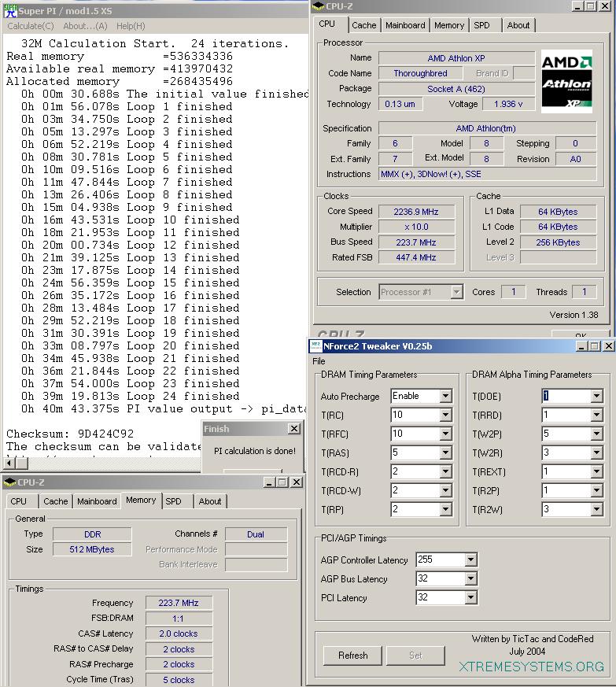Expand T(RCD-W) timing dropdown
The width and height of the screenshot is (616, 687).
click(x=445, y=490)
